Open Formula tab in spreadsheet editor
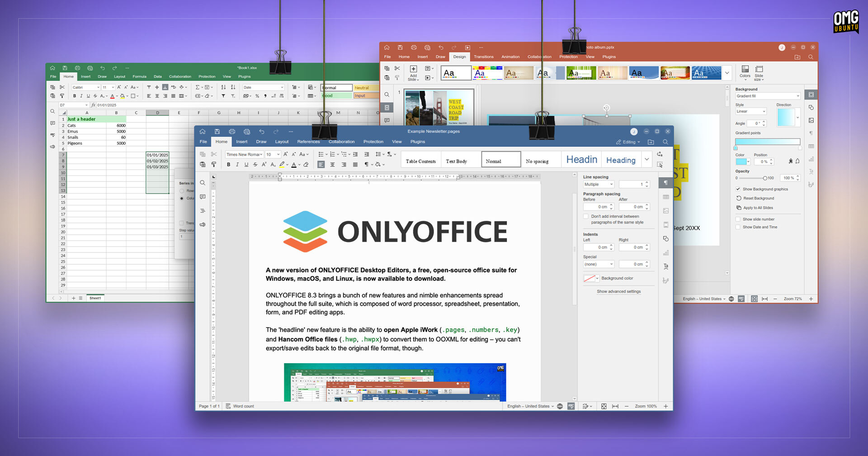This screenshot has width=868, height=456. click(x=139, y=76)
